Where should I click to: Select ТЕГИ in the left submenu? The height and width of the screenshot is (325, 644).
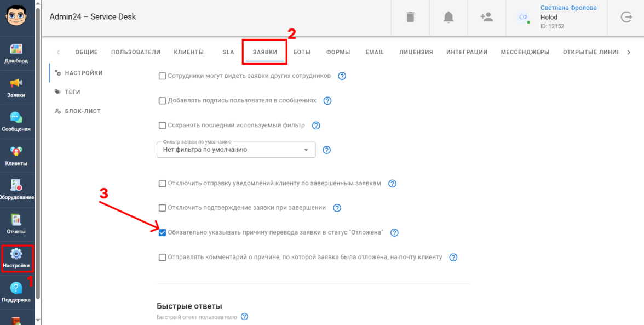coord(67,92)
